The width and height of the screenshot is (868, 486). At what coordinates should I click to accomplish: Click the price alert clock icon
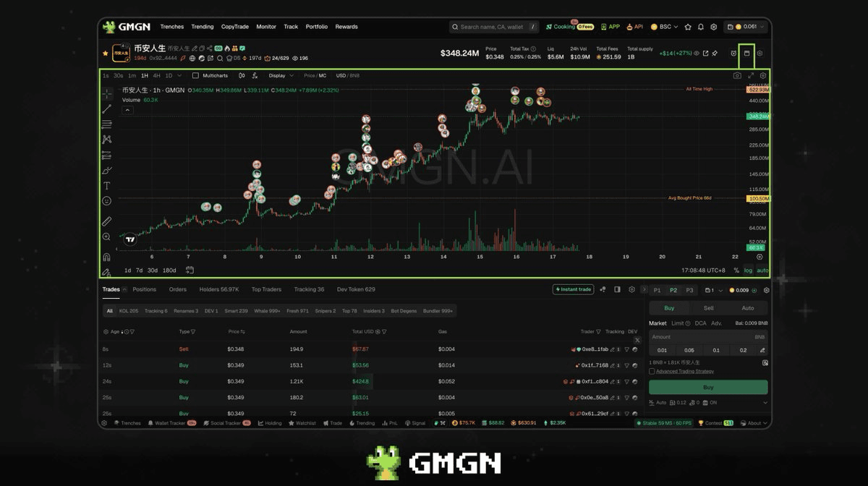point(733,53)
